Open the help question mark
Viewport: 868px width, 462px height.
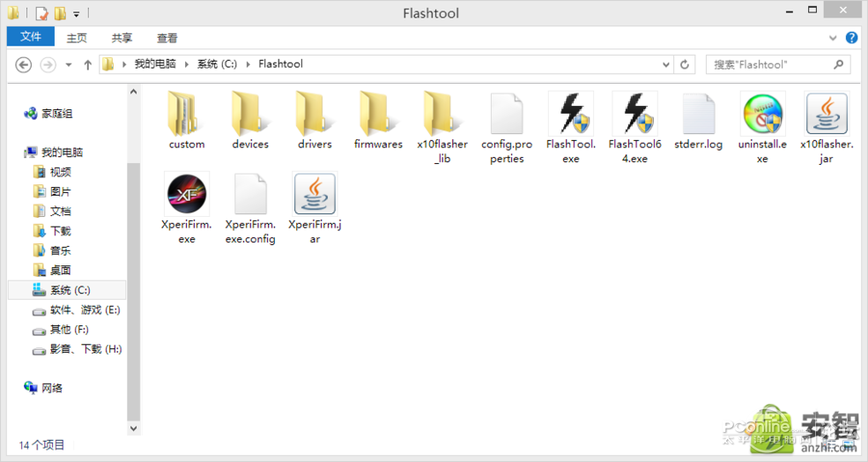tap(851, 38)
